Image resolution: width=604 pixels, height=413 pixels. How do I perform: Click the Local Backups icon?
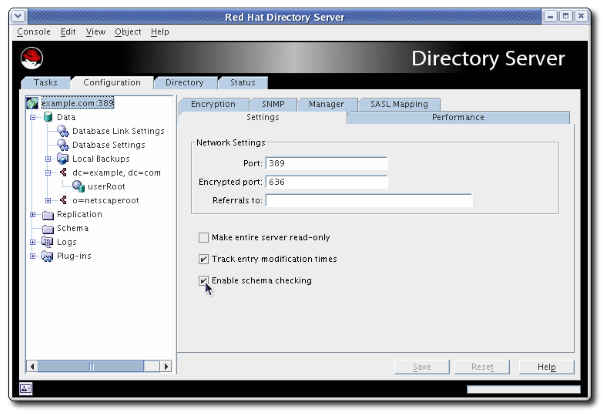coord(63,159)
